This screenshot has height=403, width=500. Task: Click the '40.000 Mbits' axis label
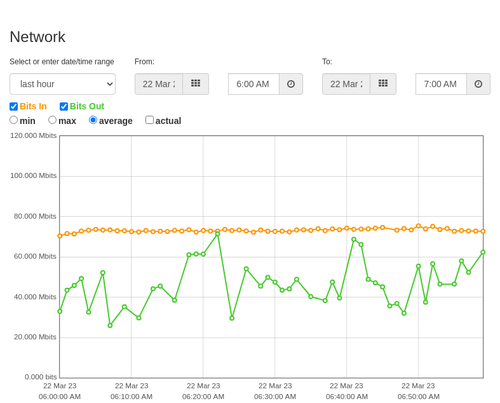point(35,297)
